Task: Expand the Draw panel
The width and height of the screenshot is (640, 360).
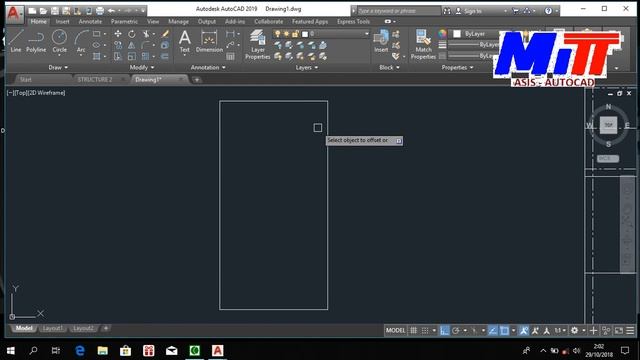Action: click(x=58, y=67)
